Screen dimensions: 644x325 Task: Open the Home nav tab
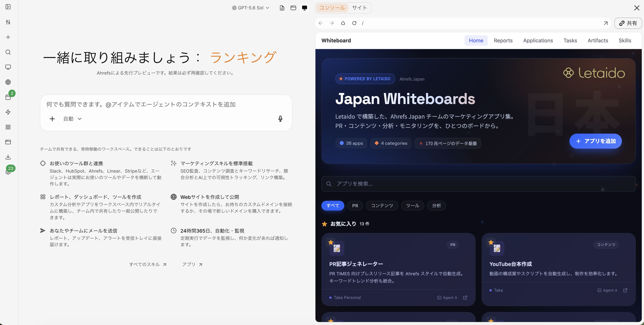tap(476, 40)
